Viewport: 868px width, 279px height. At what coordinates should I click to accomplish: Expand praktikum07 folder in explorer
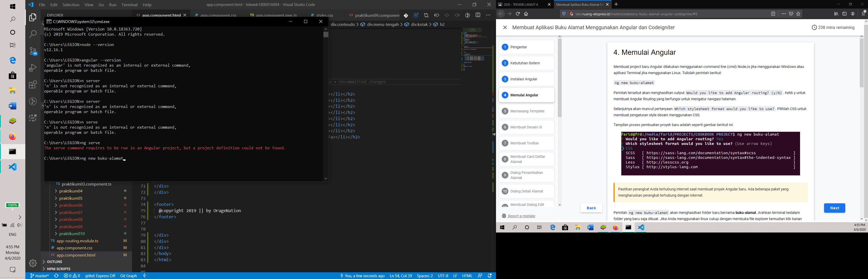(x=71, y=212)
